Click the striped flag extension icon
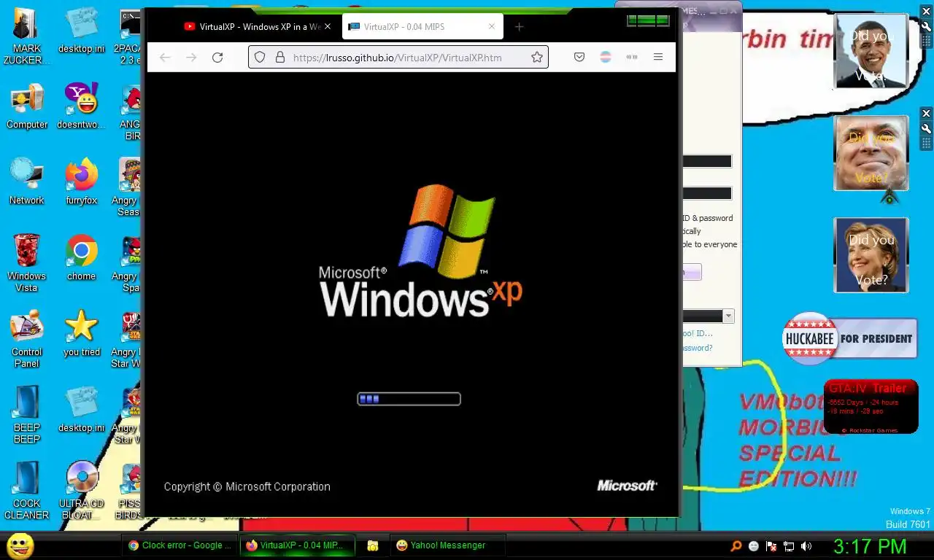The height and width of the screenshot is (560, 934). pos(606,57)
